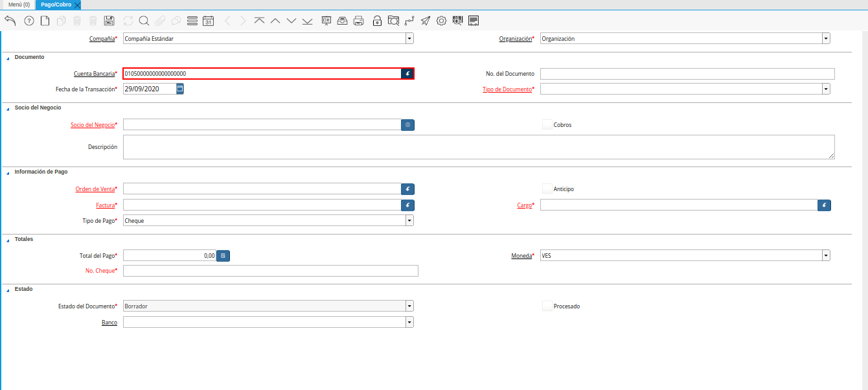Viewport: 868px width, 390px height.
Task: Open the Report presentation-screen icon
Action: [x=326, y=21]
